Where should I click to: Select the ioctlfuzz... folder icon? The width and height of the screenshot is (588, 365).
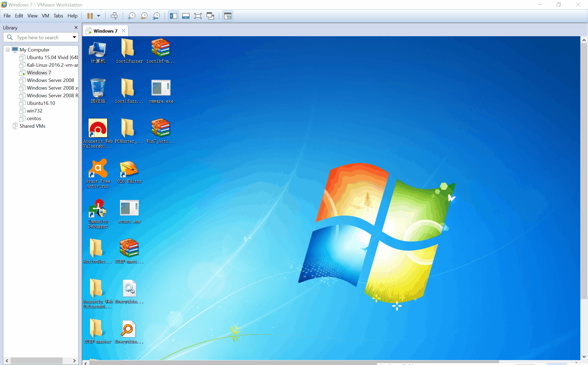[x=129, y=91]
